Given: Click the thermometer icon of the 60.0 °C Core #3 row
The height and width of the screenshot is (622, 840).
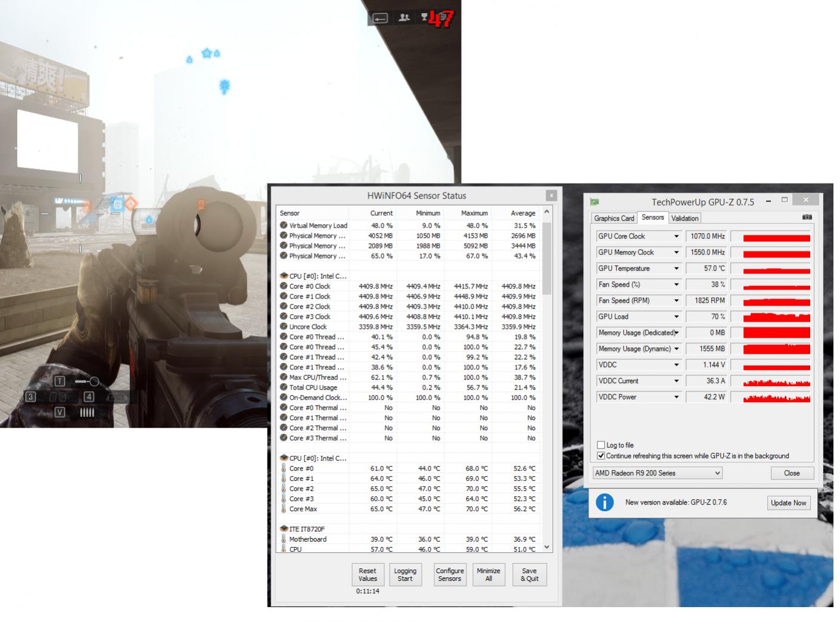Looking at the screenshot, I should point(284,499).
